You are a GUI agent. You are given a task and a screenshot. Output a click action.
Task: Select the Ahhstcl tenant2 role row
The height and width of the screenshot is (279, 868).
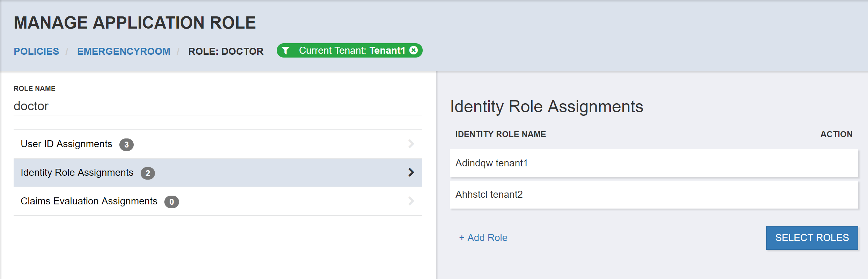click(x=654, y=195)
